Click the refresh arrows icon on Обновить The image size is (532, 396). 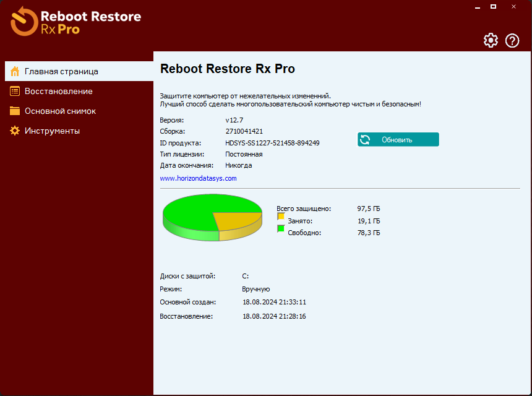[365, 139]
